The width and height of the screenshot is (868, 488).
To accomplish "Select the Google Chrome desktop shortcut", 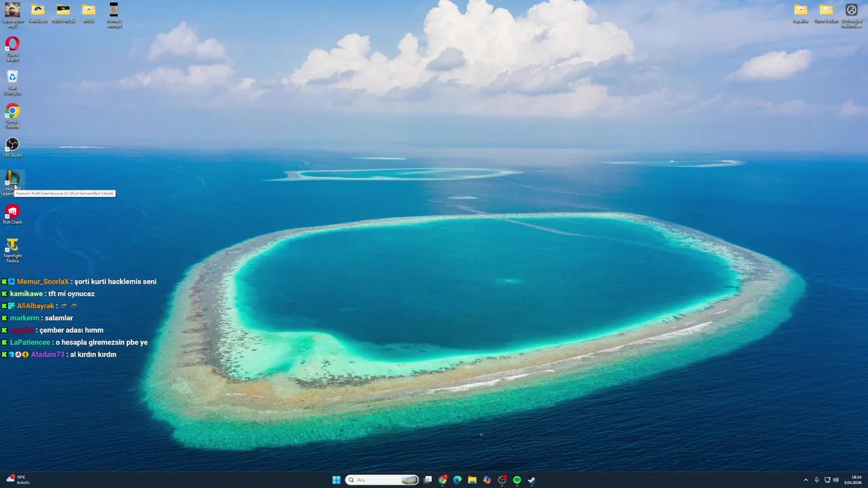I will [12, 116].
